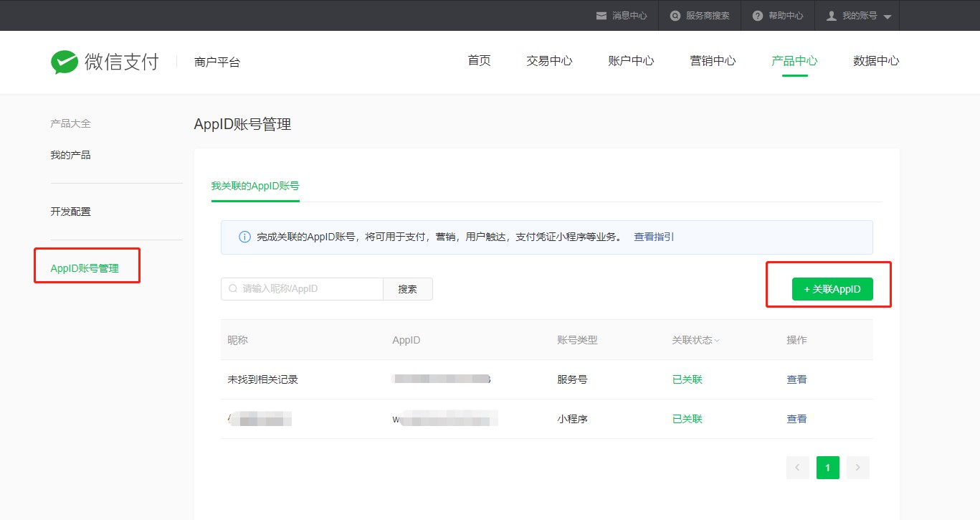Click the 账号类型 column header
The width and height of the screenshot is (980, 520).
coord(577,340)
